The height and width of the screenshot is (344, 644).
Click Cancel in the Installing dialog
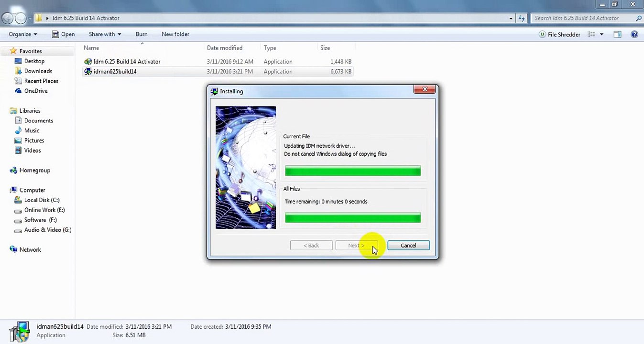408,246
